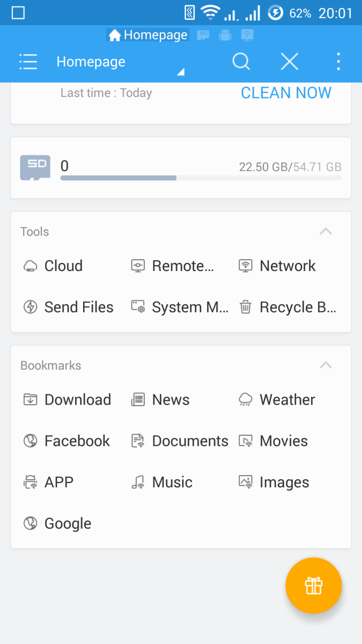This screenshot has width=362, height=644.
Task: Open the hamburger navigation menu
Action: (28, 62)
